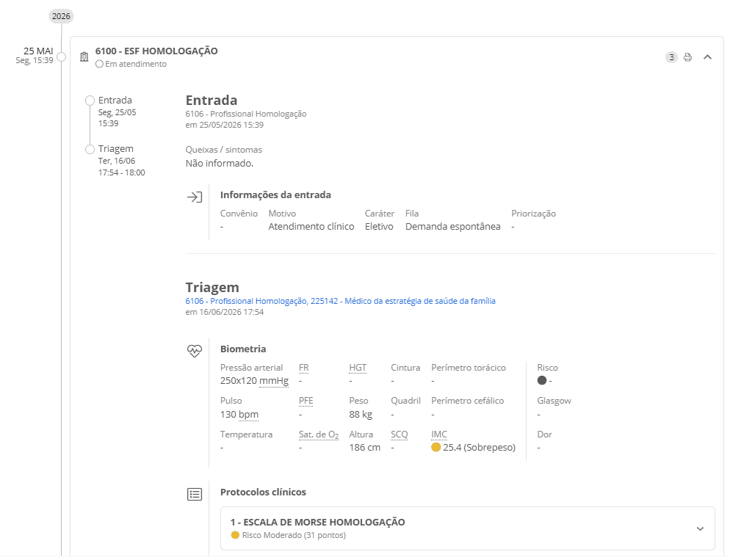This screenshot has height=560, width=730.
Task: Click the yellow Risco Moderado indicator dot
Action: pyautogui.click(x=235, y=535)
